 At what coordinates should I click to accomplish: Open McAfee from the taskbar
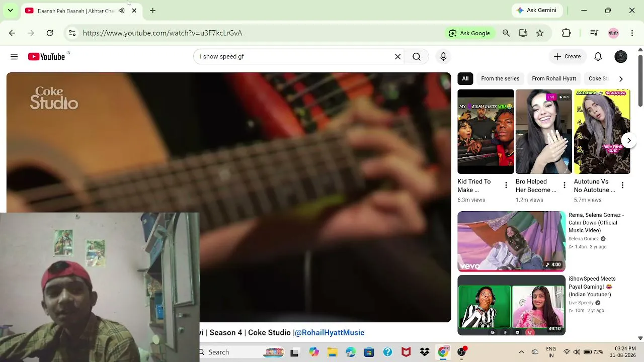coord(406,352)
